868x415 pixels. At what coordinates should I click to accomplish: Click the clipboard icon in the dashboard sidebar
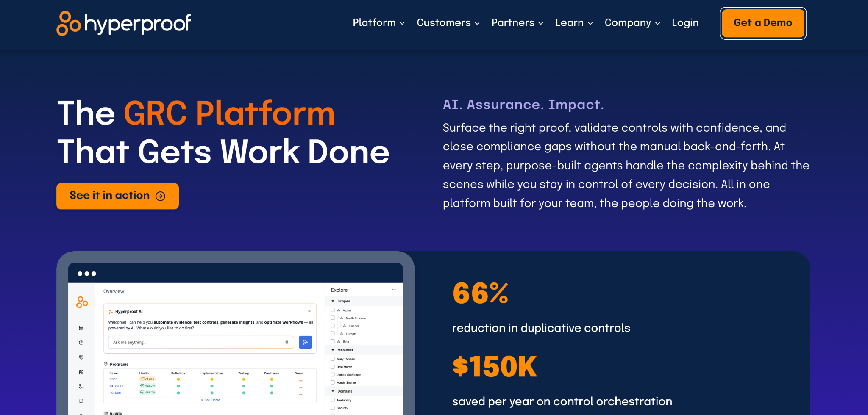pos(81,372)
